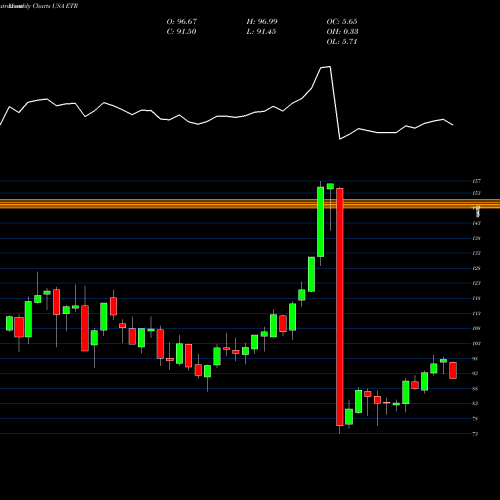Click the high value "H: 96.99"
This screenshot has height=500, width=500.
[262, 22]
